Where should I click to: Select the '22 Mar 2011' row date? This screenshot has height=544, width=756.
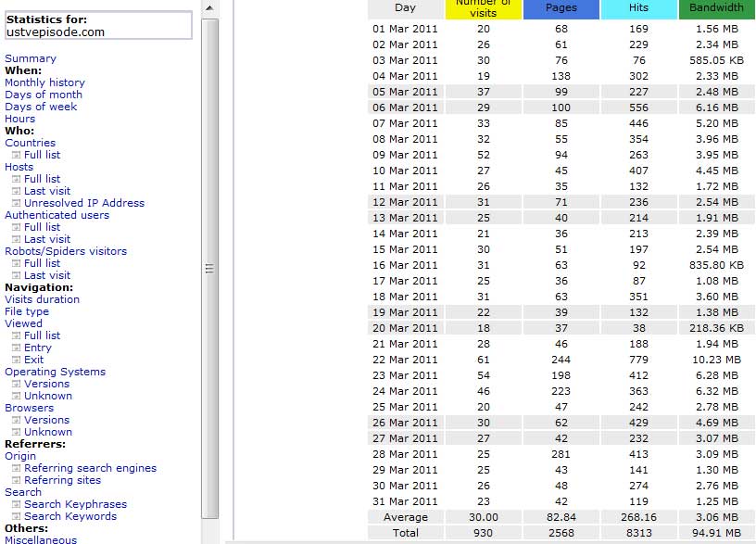(x=405, y=360)
